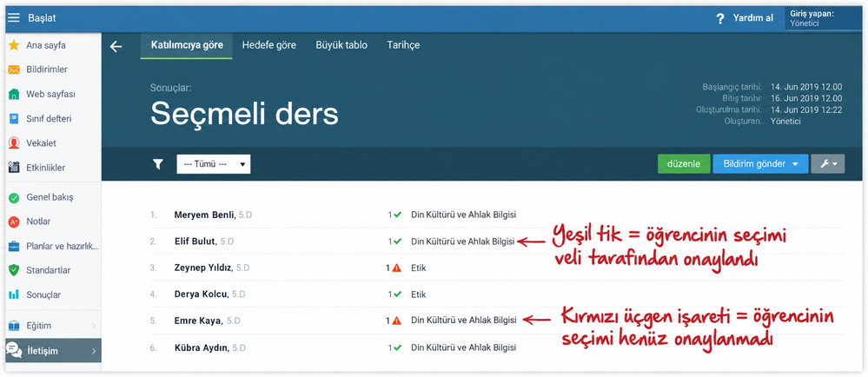Screen dimensions: 868x377
Task: Open the --- Tümü --- filter dropdown
Action: (x=214, y=164)
